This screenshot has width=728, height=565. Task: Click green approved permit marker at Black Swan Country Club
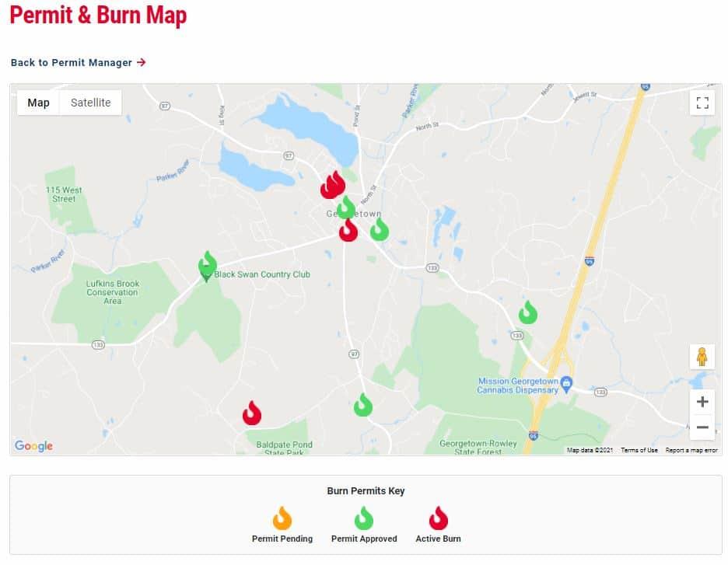pos(207,264)
